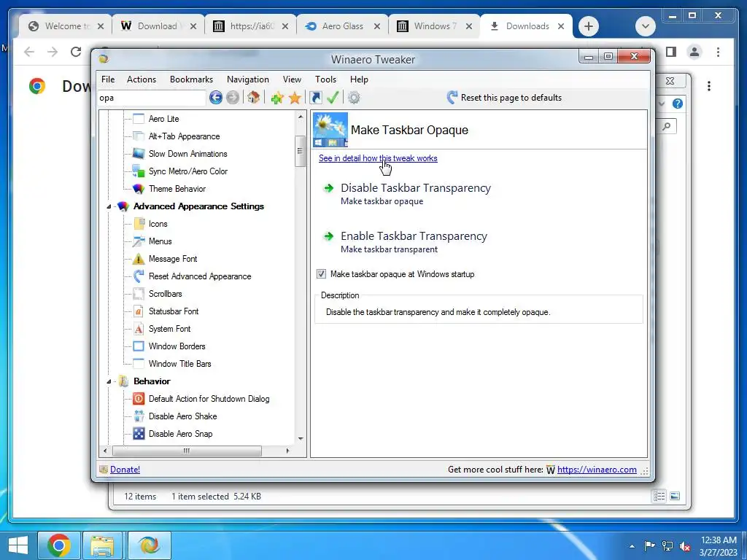Toggle Make taskbar opaque at Windows startup checkbox
Screen dimensions: 747x560
coord(322,274)
